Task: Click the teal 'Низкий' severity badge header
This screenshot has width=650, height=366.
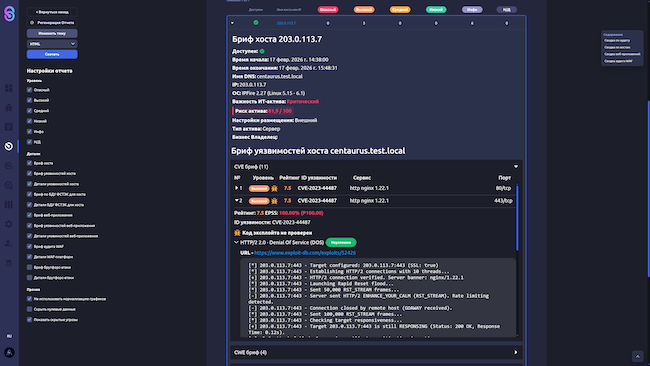Action: pyautogui.click(x=436, y=10)
